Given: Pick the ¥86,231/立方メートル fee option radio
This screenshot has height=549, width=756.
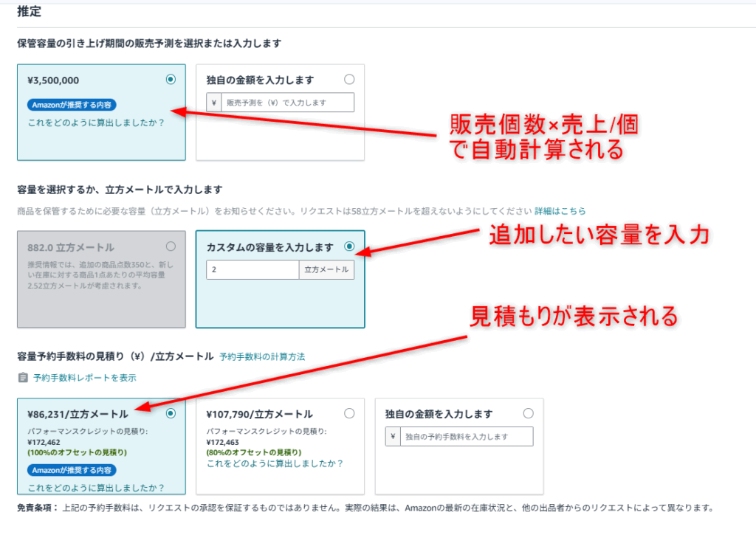Looking at the screenshot, I should point(171,413).
